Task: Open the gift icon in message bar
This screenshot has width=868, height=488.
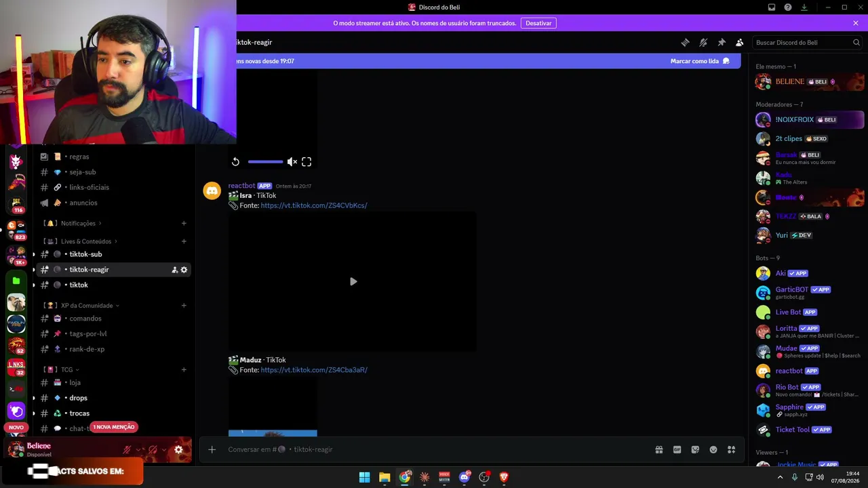Action: click(x=658, y=449)
